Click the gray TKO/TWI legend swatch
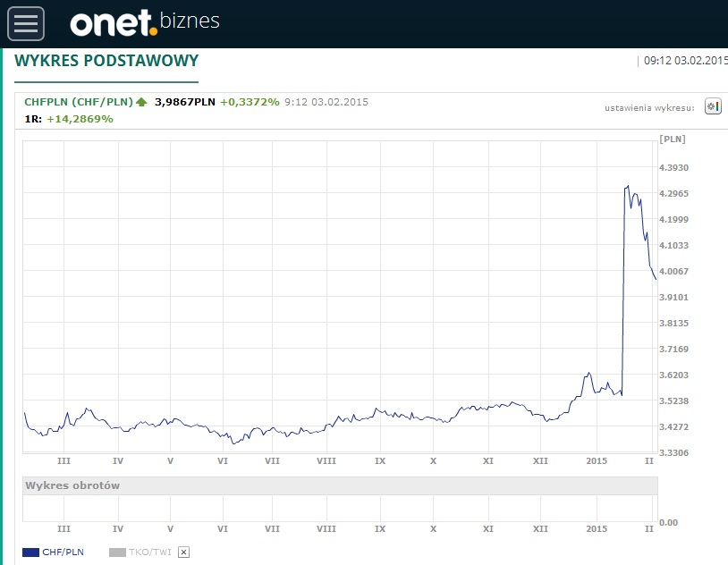 [117, 552]
